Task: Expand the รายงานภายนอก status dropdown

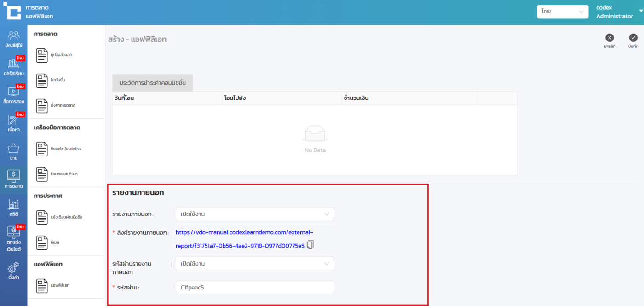Action: point(255,214)
